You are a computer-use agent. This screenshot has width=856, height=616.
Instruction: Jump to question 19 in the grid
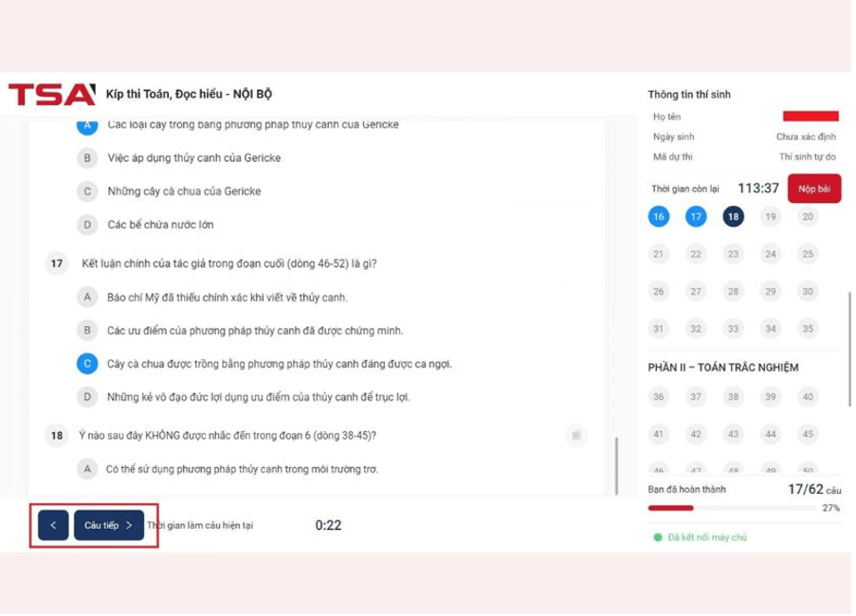pos(771,217)
